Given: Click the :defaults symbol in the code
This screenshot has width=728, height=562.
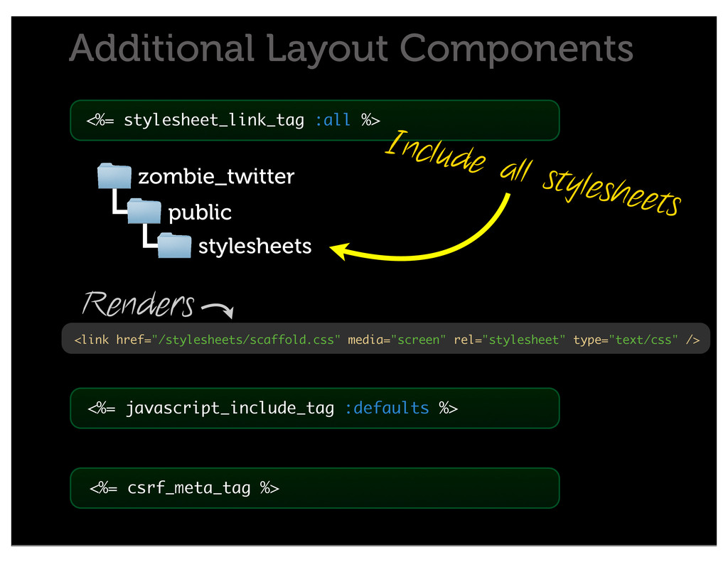Looking at the screenshot, I should tap(387, 409).
